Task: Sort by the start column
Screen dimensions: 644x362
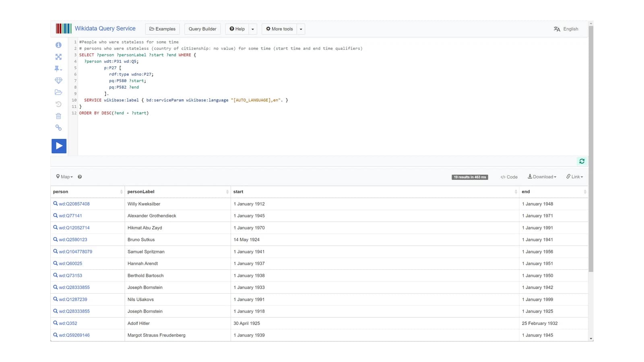Action: [x=375, y=192]
